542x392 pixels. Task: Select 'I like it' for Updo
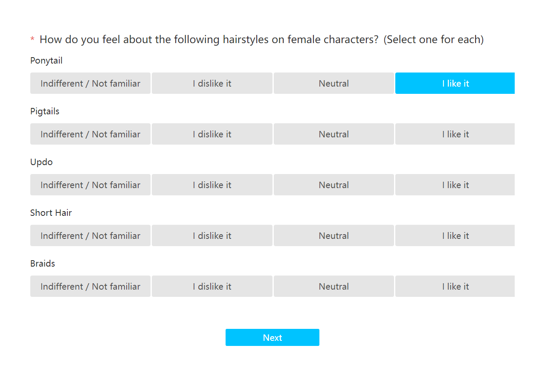[x=455, y=185]
